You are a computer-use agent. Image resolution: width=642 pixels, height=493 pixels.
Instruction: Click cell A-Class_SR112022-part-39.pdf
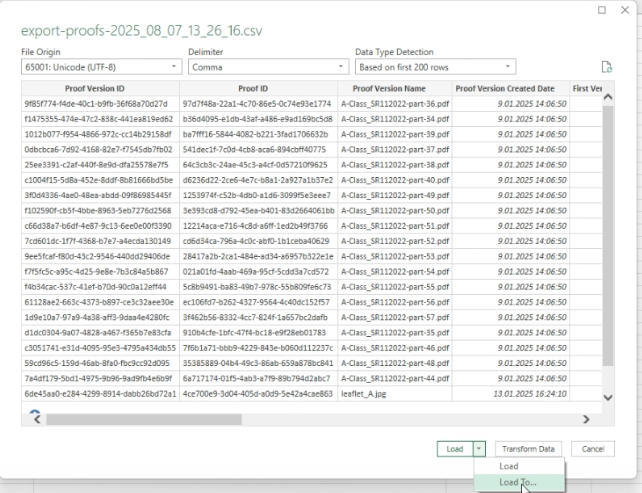point(395,134)
